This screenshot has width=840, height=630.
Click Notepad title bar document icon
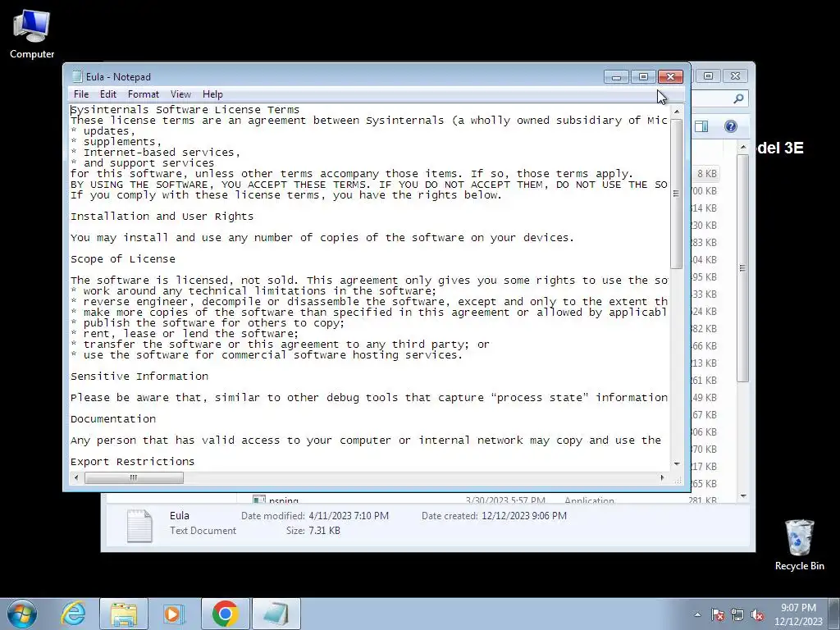tap(76, 76)
